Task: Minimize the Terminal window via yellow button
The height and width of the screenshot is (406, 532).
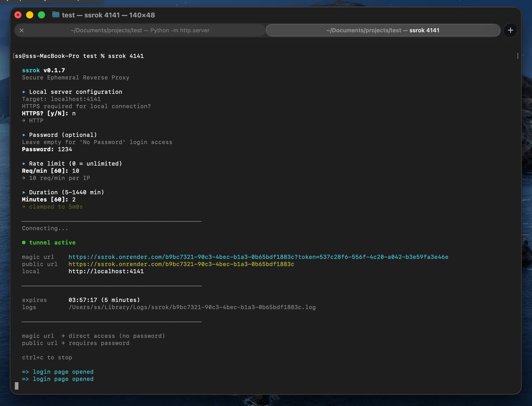Action: tap(30, 15)
